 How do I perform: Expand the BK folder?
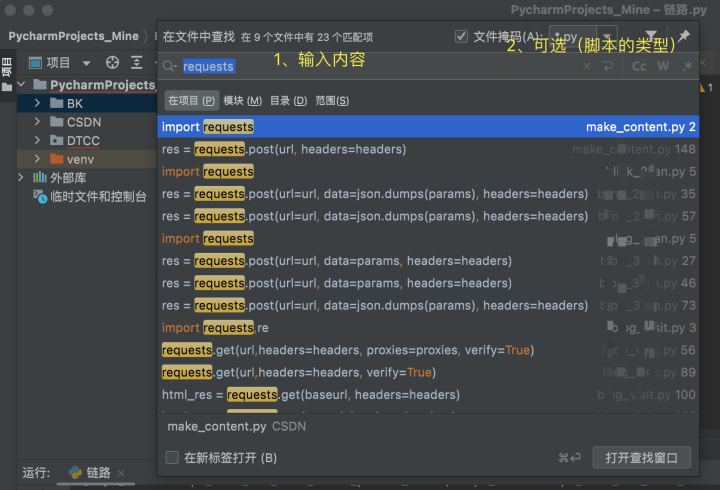click(x=37, y=103)
